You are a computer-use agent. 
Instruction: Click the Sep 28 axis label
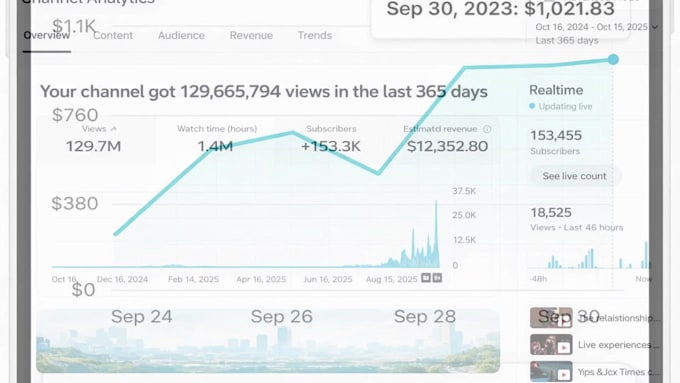click(425, 317)
